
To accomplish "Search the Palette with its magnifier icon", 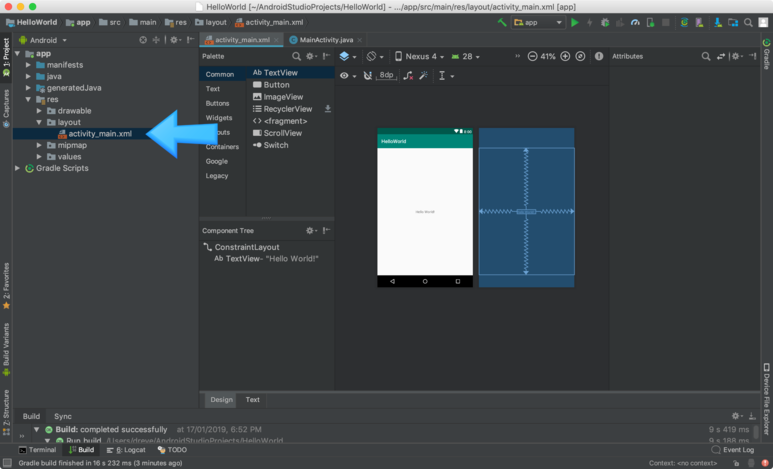I will click(296, 56).
